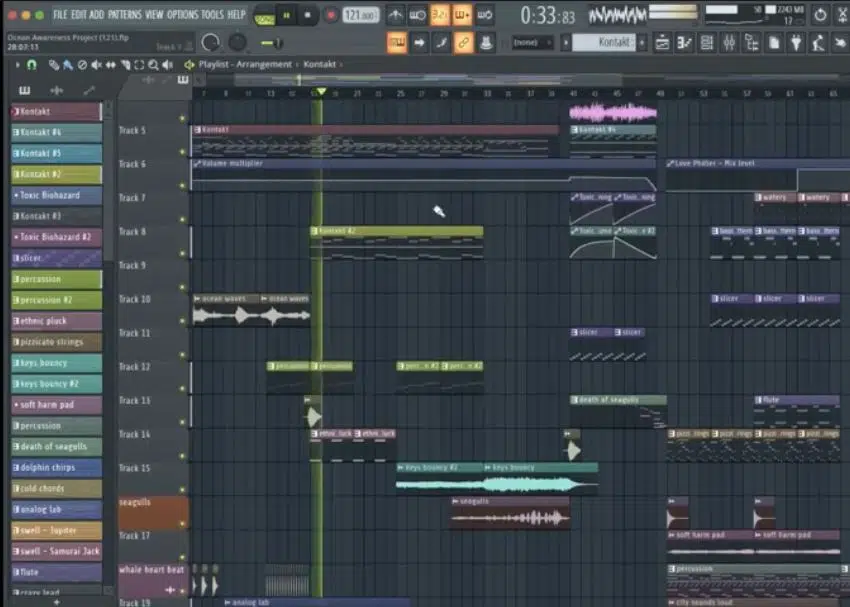Select the Select marquee tool
The image size is (850, 607).
tap(139, 65)
